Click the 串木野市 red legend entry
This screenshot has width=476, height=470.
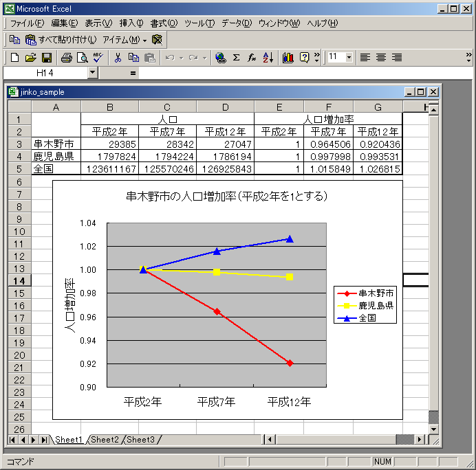point(365,293)
